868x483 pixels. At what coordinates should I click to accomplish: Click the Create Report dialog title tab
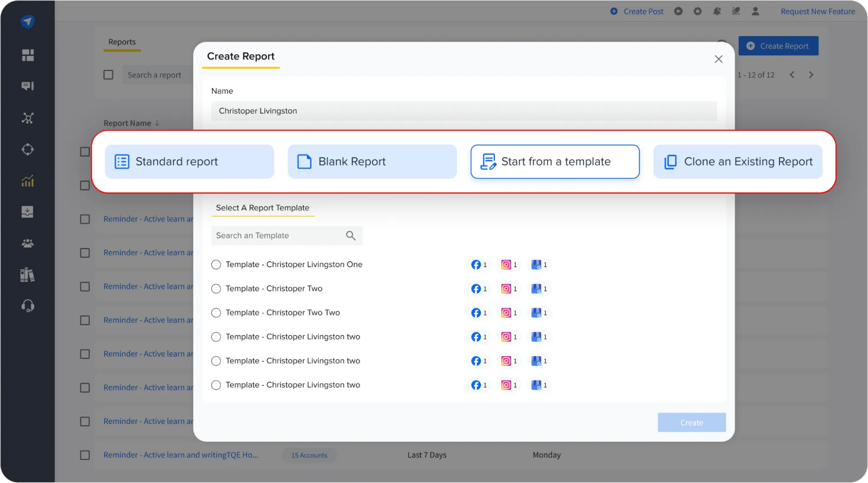pos(241,57)
